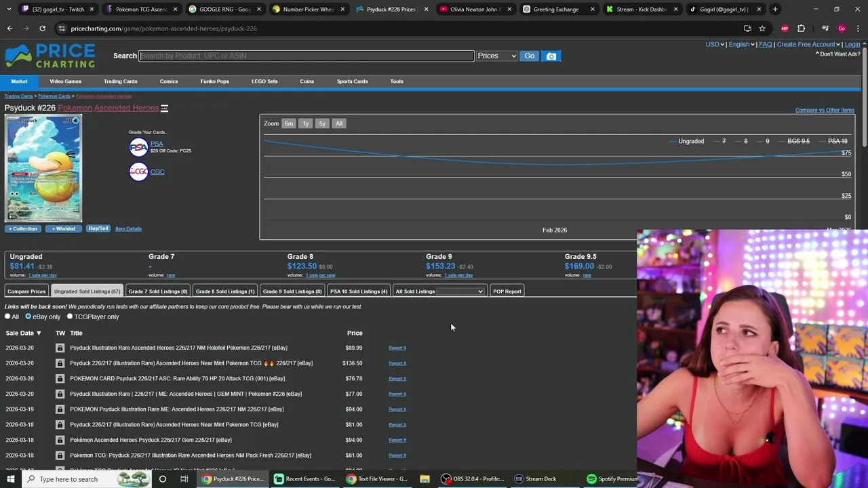Open PSA grading logo icon
This screenshot has width=868, height=488.
138,147
